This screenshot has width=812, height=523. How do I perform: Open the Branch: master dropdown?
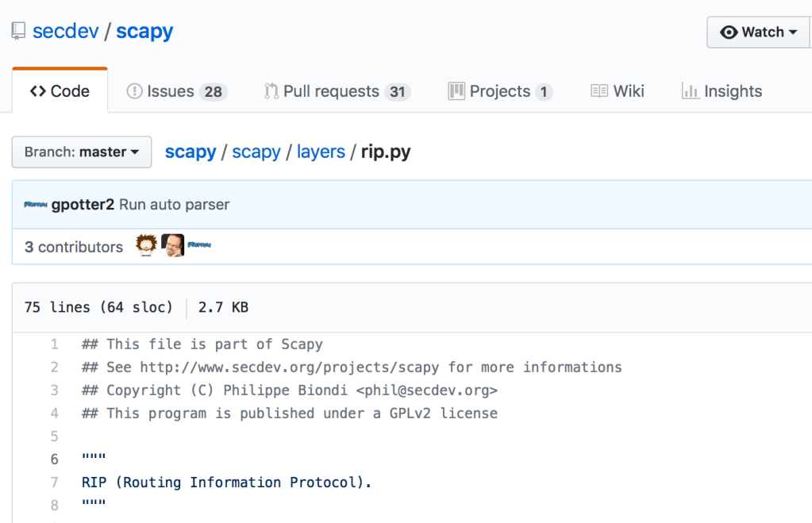tap(81, 152)
